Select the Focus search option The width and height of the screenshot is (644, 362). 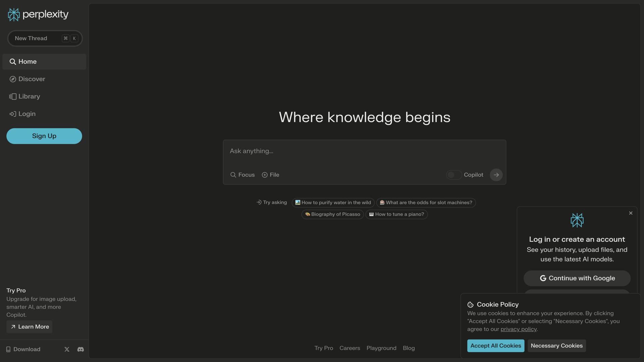pyautogui.click(x=242, y=175)
